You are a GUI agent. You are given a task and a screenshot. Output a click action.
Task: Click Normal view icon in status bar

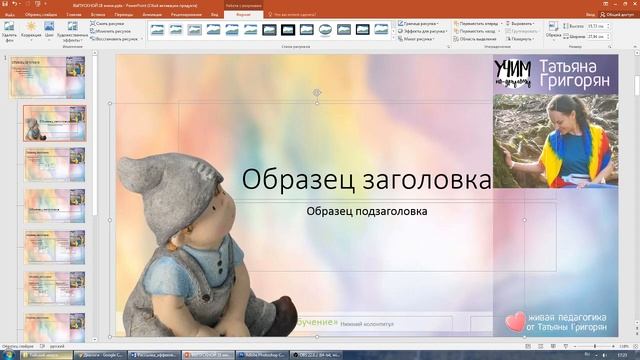528,346
